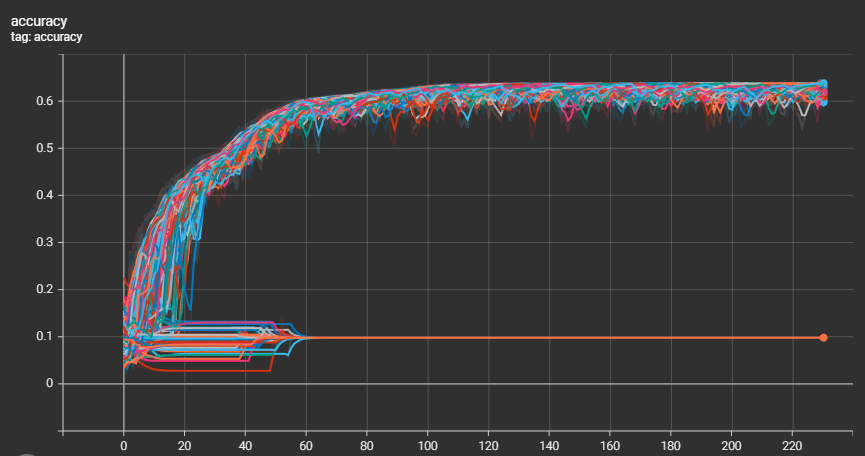Click the 40 tick label on the x-axis
This screenshot has height=456, width=865.
pos(246,444)
